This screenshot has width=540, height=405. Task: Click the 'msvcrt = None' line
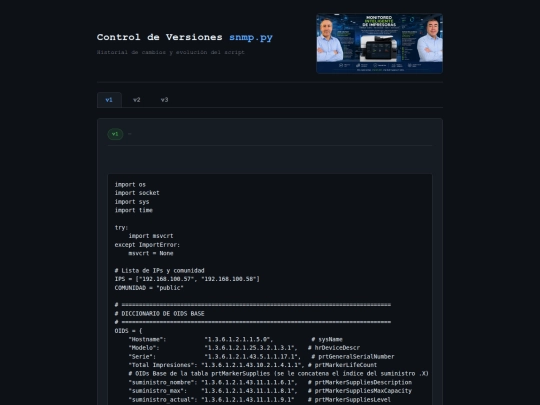[151, 253]
